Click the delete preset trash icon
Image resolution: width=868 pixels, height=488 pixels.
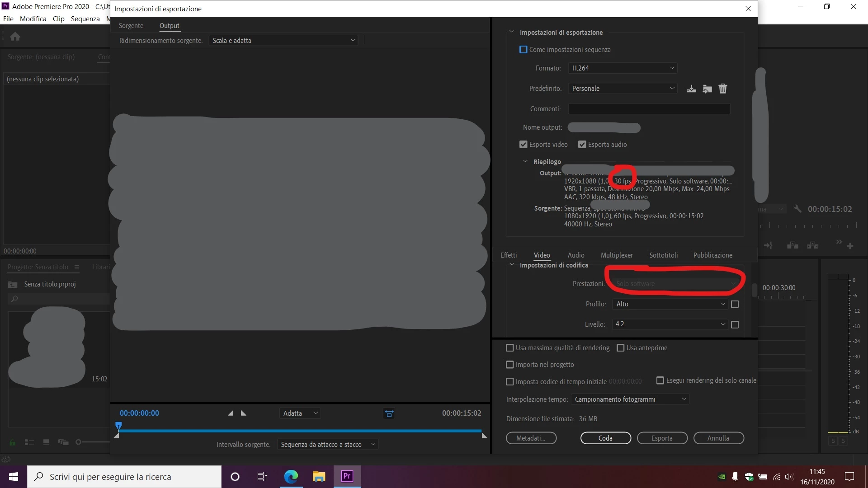(723, 89)
